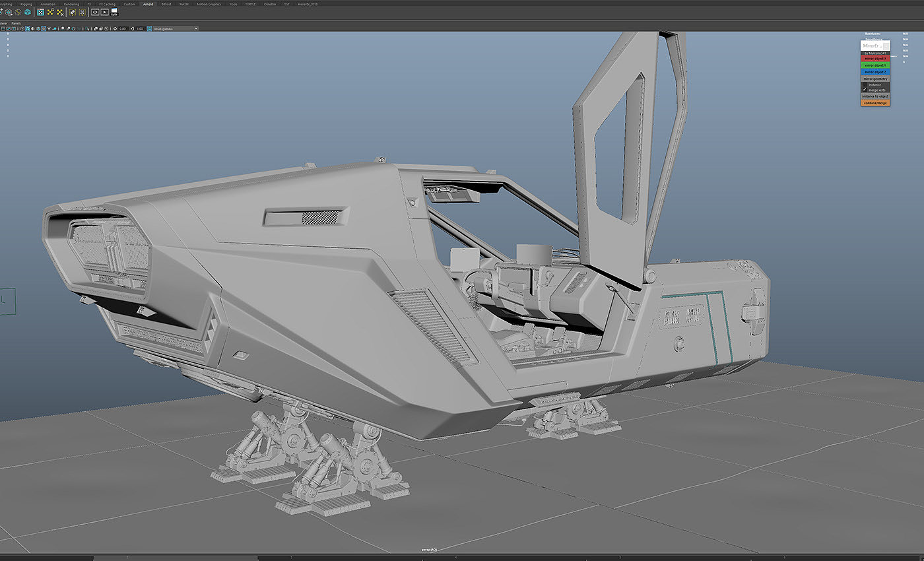The image size is (924, 561).
Task: Open the Arnold RenderView eye icon
Action: [94, 12]
